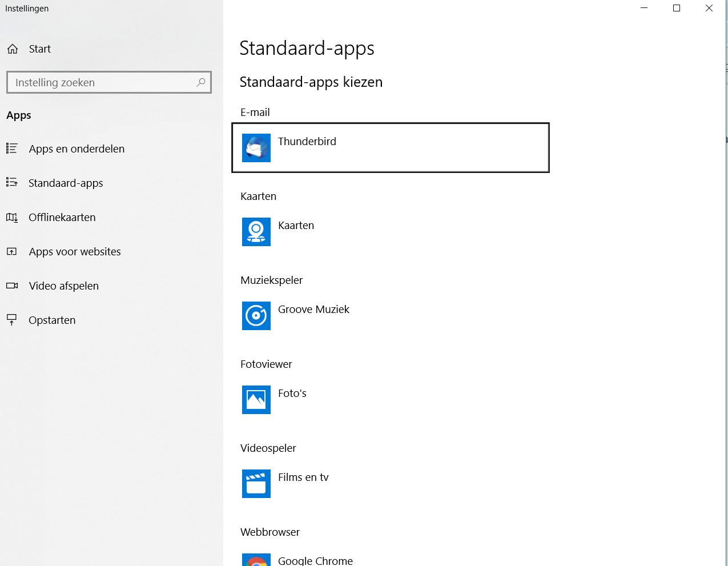Change the default web browser Google Chrome
728x566 pixels.
pos(315,561)
